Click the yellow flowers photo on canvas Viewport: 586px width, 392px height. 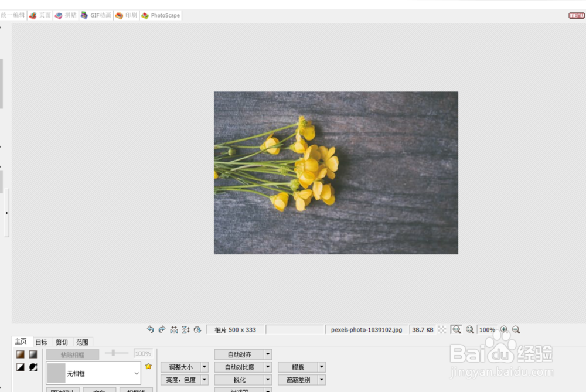pos(336,173)
